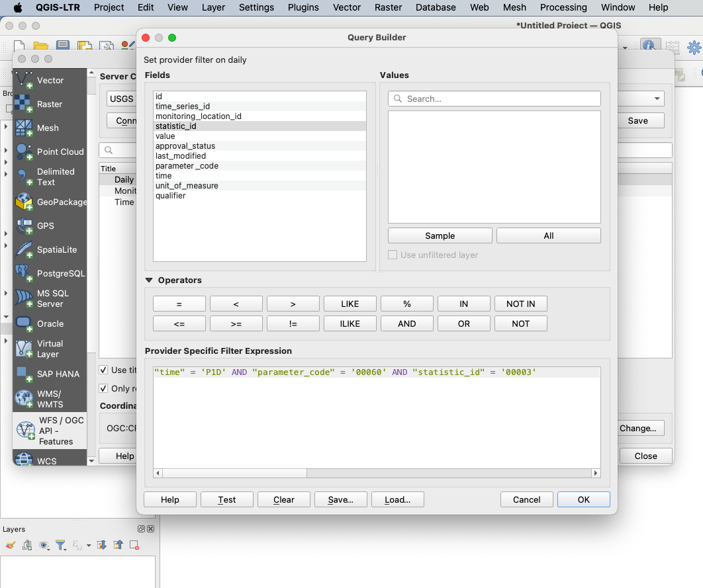The height and width of the screenshot is (588, 703).
Task: Select the 'parameter_code' field
Action: pyautogui.click(x=259, y=166)
